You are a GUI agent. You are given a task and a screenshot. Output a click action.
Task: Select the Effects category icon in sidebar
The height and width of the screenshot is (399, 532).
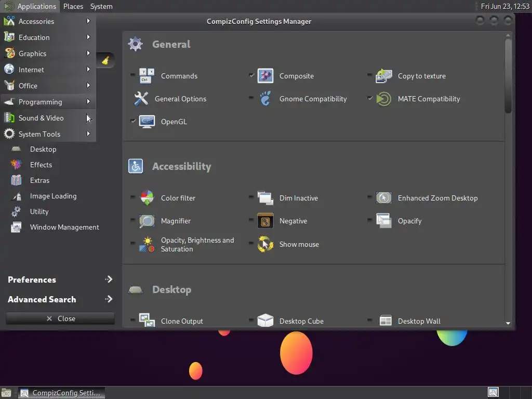click(16, 165)
